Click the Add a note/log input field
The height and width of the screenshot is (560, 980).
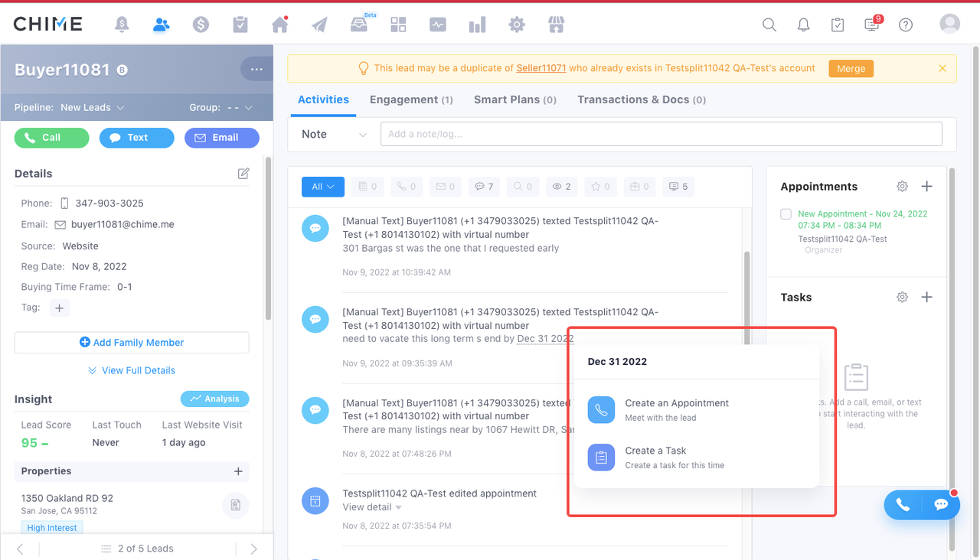[661, 134]
